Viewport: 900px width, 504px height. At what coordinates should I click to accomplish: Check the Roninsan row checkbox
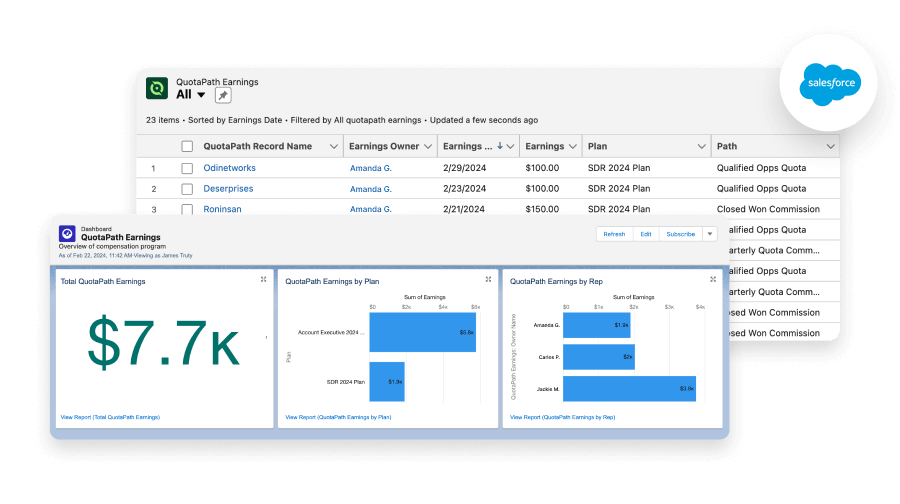187,210
